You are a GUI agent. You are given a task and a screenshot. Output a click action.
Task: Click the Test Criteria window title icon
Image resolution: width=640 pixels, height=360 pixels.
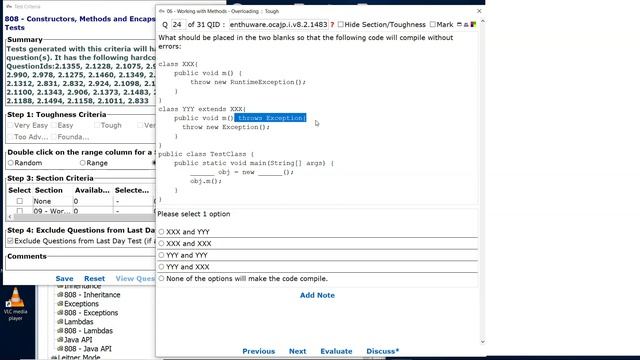(9, 7)
